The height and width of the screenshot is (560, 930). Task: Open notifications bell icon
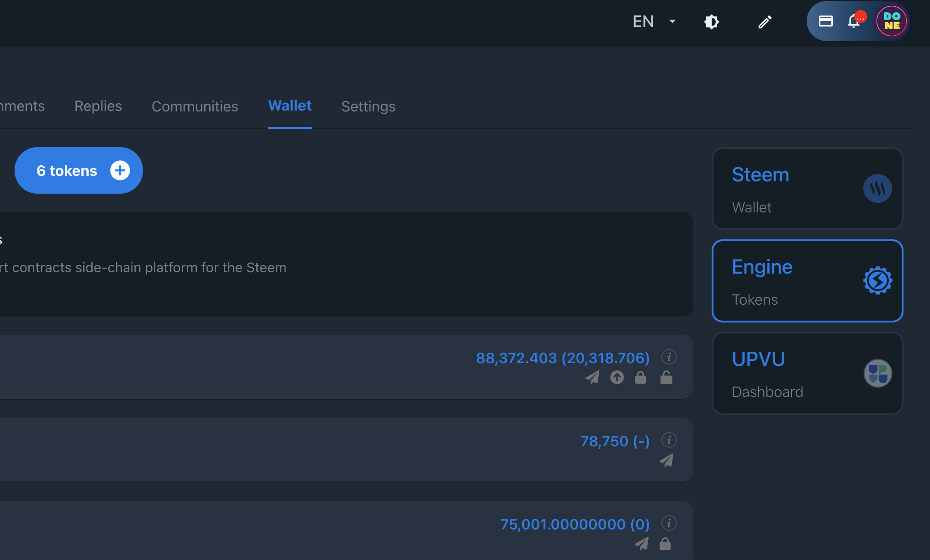click(853, 21)
